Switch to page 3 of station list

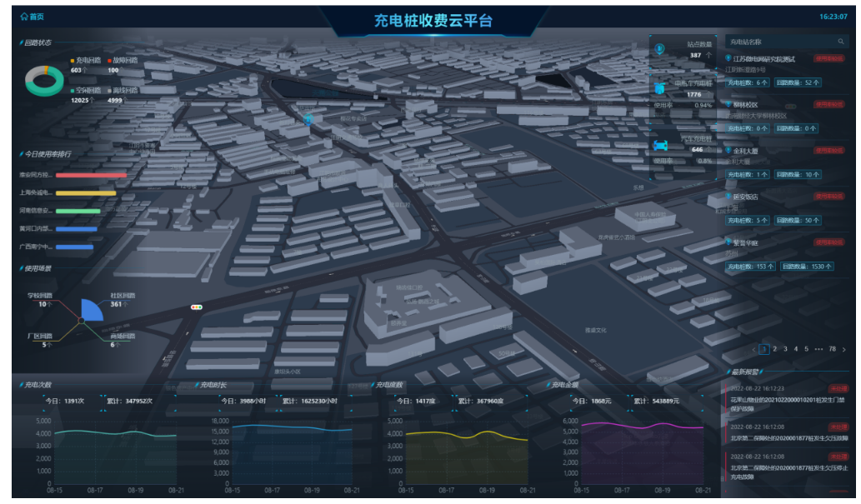[785, 350]
